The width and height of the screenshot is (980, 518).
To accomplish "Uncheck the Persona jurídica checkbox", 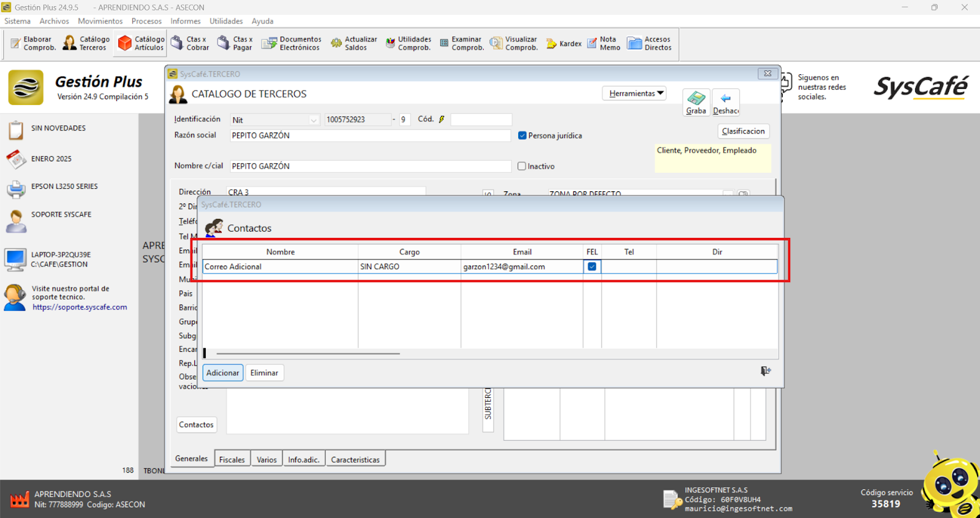I will pyautogui.click(x=522, y=135).
